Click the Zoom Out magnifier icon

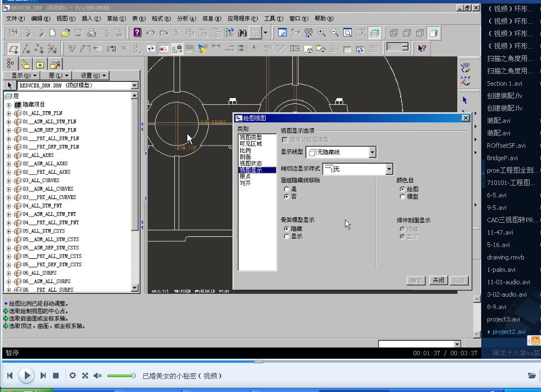coord(335,33)
